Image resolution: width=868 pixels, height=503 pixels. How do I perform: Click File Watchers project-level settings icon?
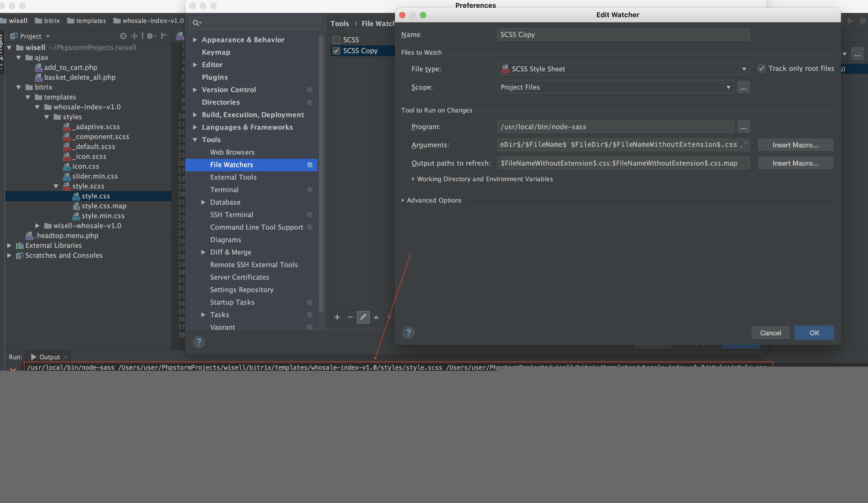[310, 165]
